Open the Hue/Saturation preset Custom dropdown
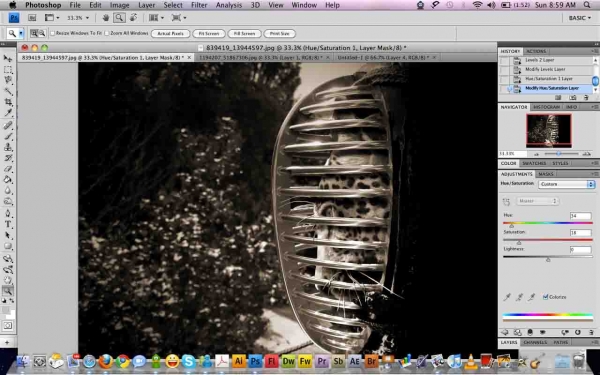Image resolution: width=600 pixels, height=375 pixels. pos(566,184)
